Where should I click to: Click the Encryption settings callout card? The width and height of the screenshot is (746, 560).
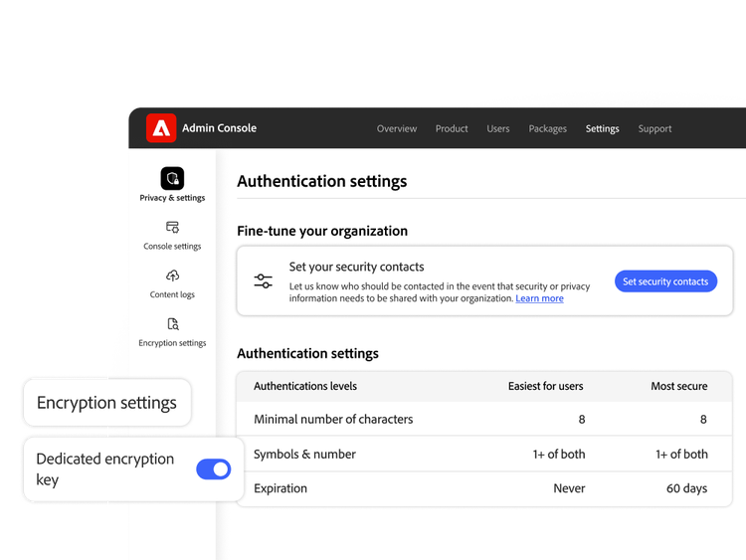[107, 403]
